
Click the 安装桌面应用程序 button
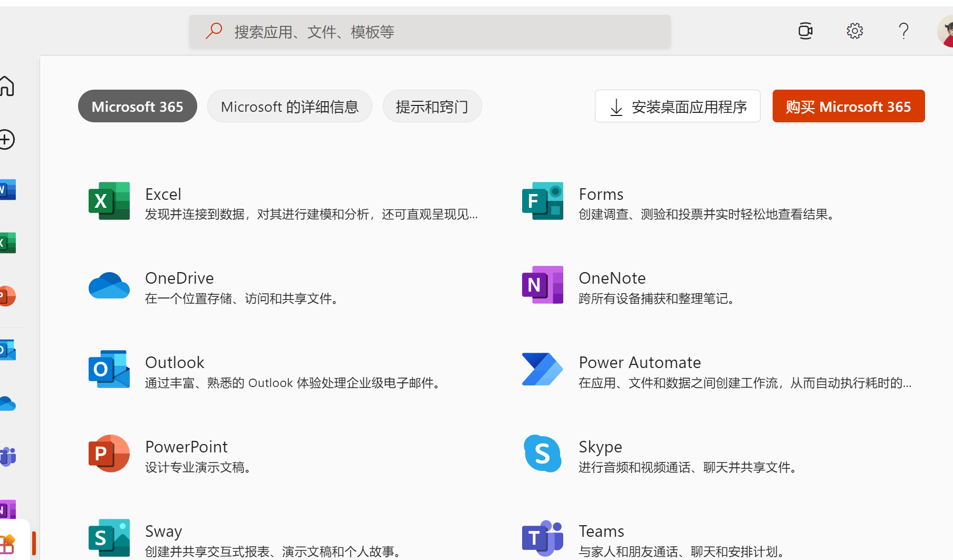(x=678, y=106)
